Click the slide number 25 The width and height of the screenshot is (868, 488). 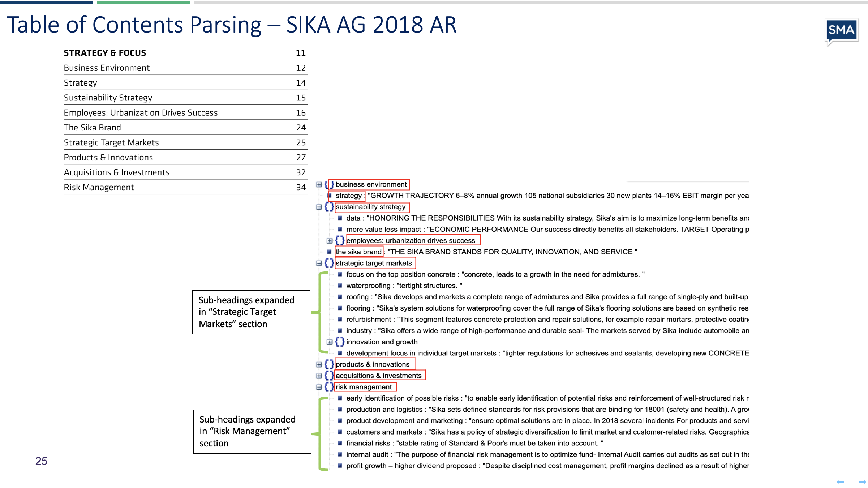coord(41,461)
